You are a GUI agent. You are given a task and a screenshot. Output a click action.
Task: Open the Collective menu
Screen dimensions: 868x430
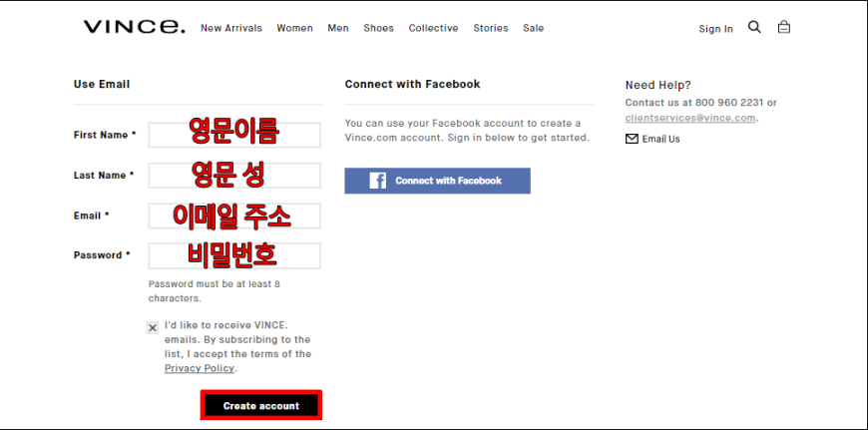tap(433, 28)
